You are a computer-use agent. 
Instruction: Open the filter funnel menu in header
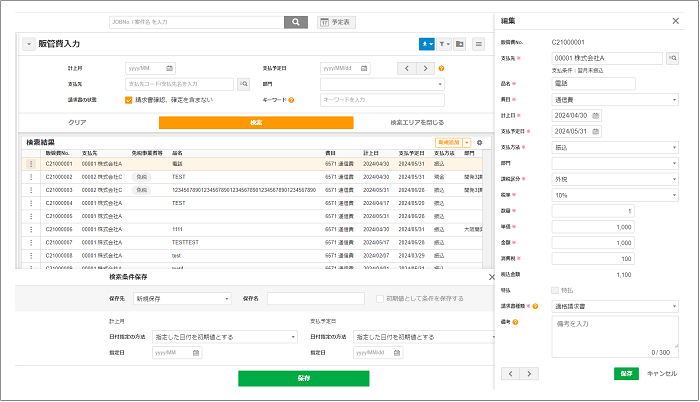(x=444, y=44)
